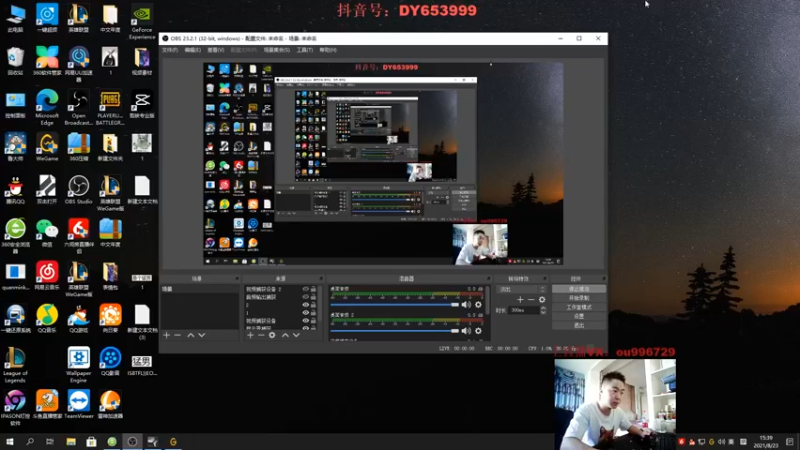Click the studio mode button in Controls

[579, 307]
